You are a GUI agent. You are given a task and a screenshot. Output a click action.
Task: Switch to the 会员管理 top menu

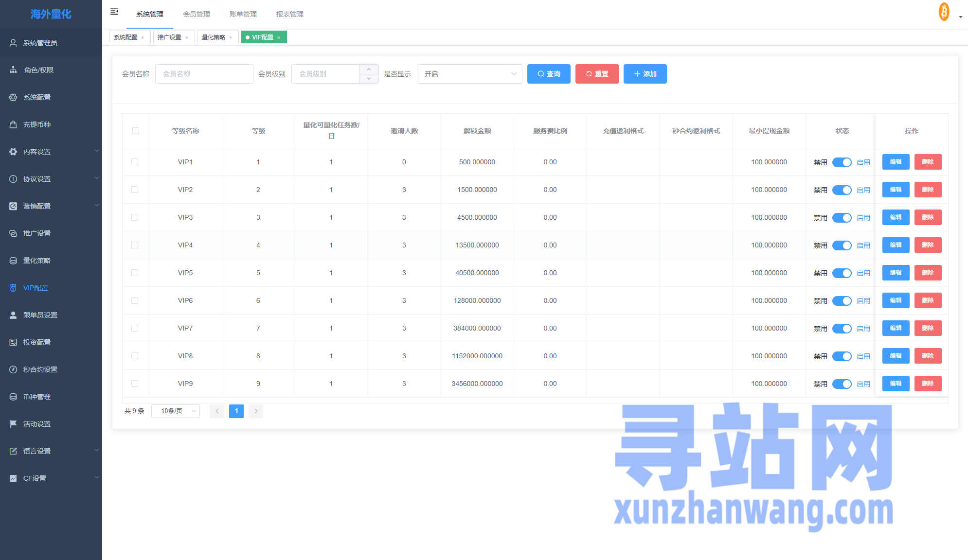pyautogui.click(x=197, y=14)
